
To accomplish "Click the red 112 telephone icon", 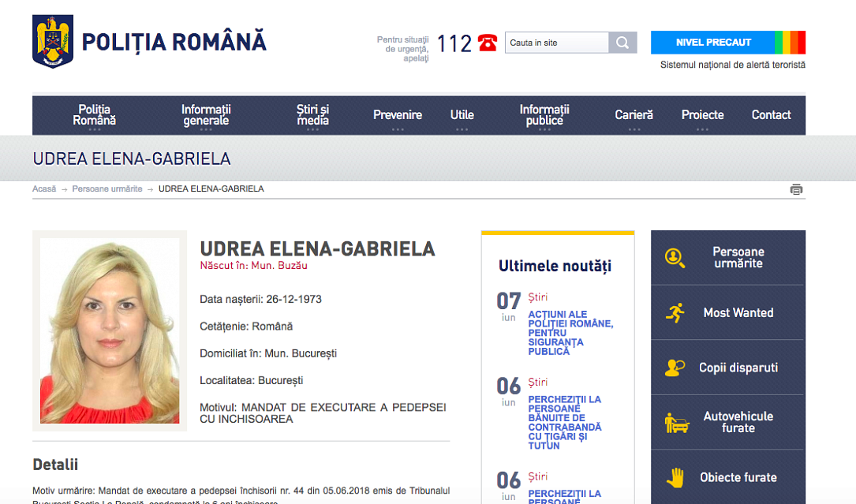I will tap(488, 43).
